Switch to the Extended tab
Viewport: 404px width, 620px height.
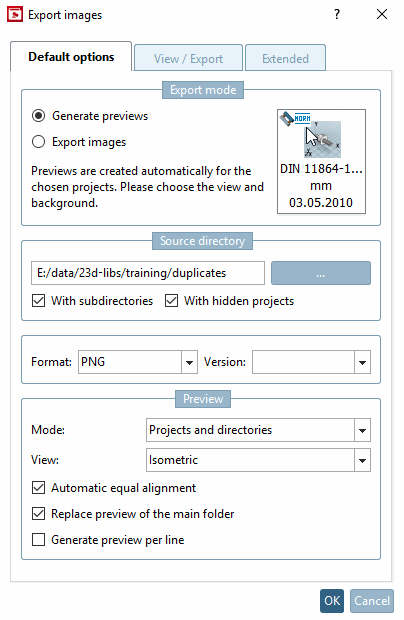coord(285,59)
